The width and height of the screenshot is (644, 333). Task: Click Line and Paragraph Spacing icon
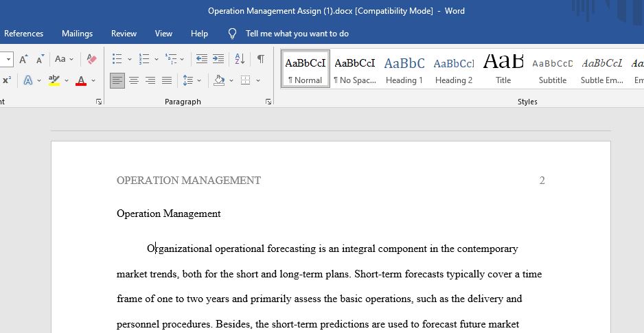click(187, 80)
